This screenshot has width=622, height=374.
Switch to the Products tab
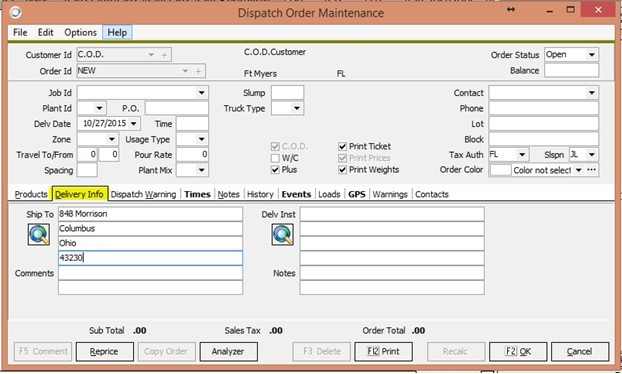[31, 194]
